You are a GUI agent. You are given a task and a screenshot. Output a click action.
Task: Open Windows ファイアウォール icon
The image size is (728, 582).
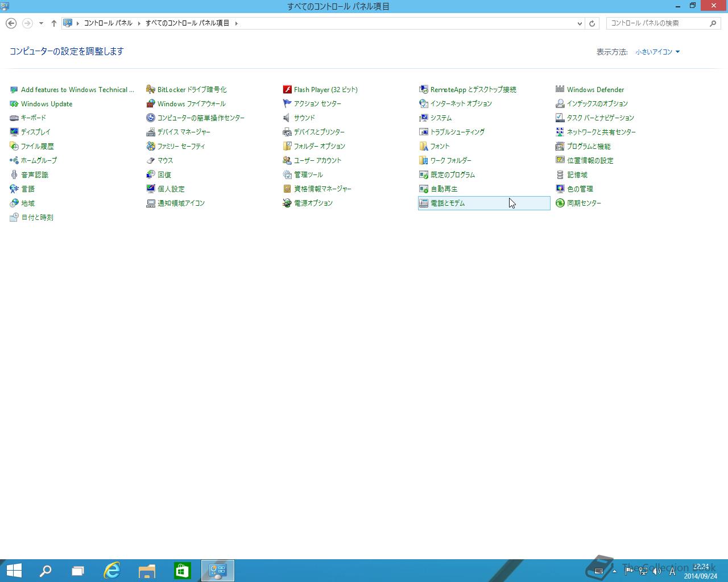(x=151, y=103)
